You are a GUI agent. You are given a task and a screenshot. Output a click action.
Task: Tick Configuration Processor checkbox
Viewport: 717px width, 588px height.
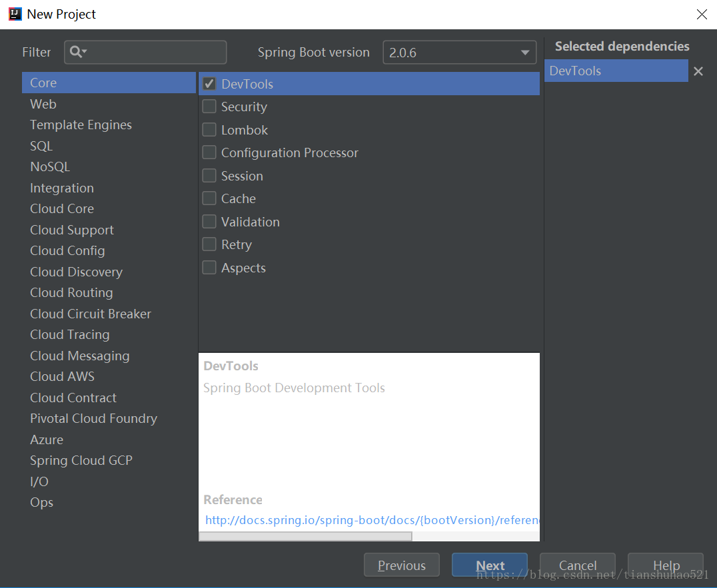point(209,152)
